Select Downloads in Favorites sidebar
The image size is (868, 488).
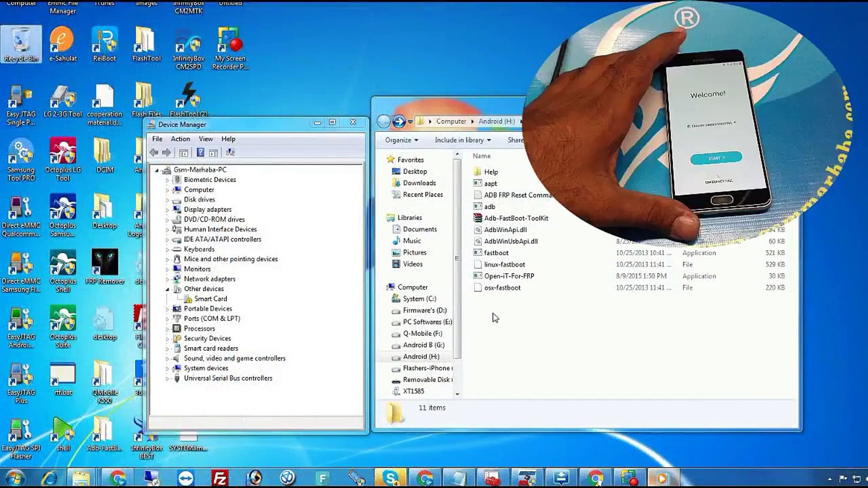point(419,183)
